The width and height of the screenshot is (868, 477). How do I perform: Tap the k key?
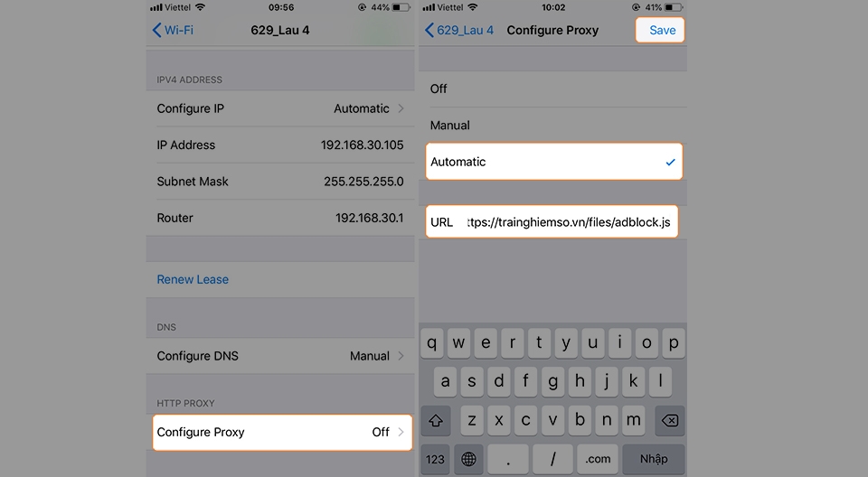point(633,381)
